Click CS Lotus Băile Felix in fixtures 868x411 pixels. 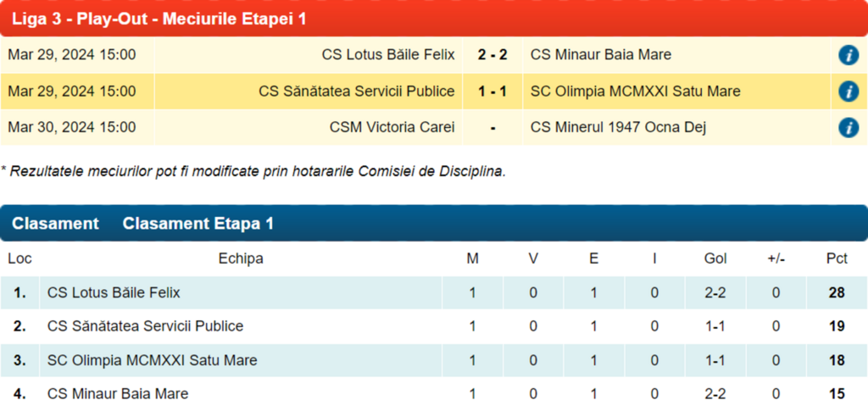coord(388,55)
